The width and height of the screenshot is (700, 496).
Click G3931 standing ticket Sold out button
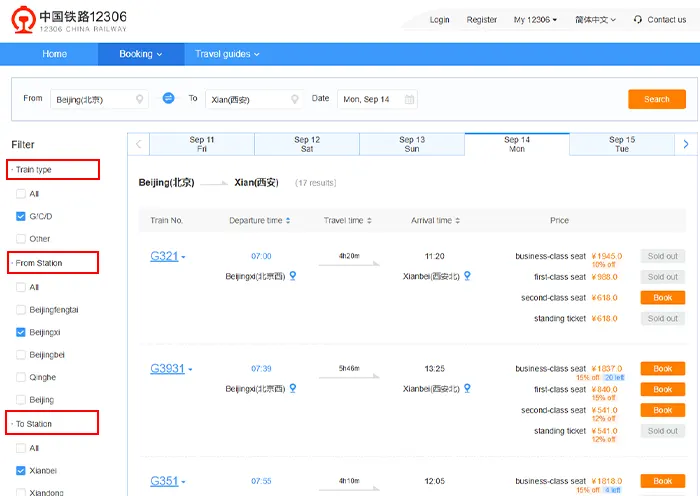pyautogui.click(x=662, y=431)
